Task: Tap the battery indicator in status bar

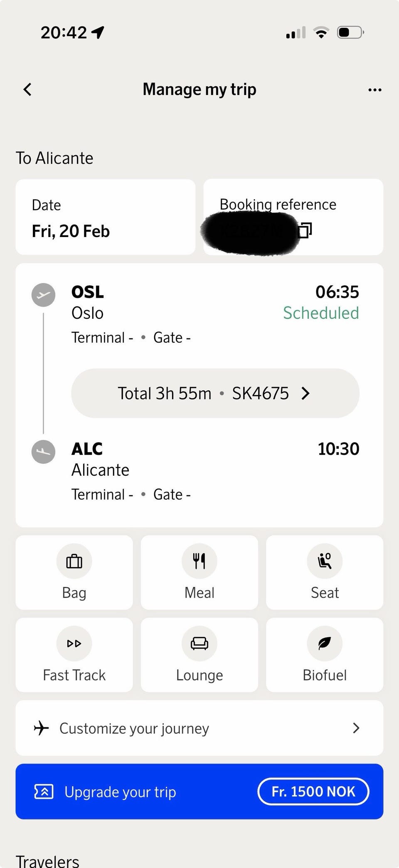Action: pos(350,32)
